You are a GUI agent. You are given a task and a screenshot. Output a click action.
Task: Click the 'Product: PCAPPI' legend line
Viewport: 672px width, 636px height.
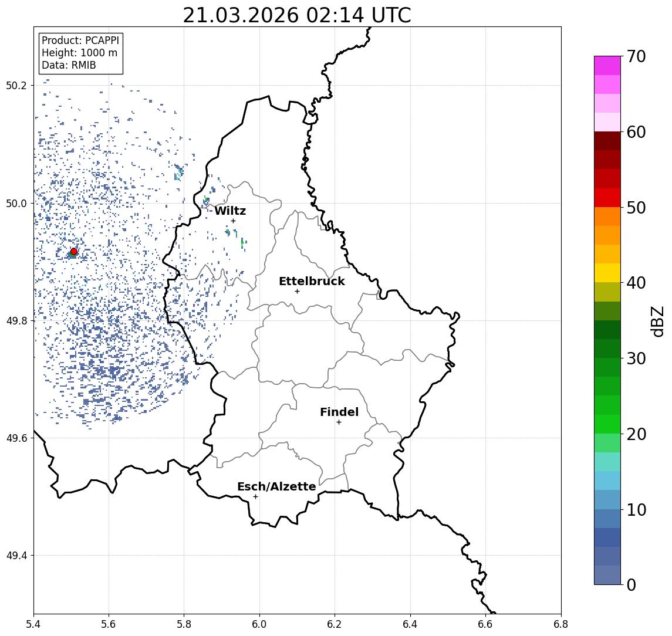pyautogui.click(x=80, y=40)
